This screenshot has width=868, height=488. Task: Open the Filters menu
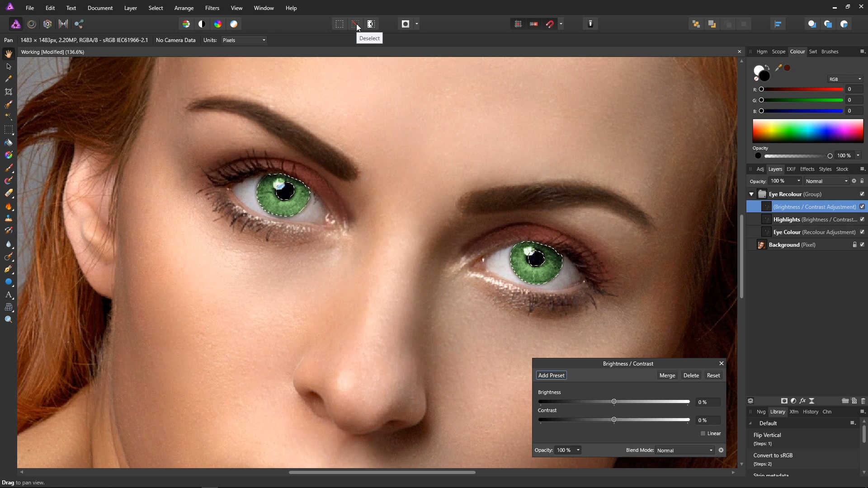click(212, 8)
